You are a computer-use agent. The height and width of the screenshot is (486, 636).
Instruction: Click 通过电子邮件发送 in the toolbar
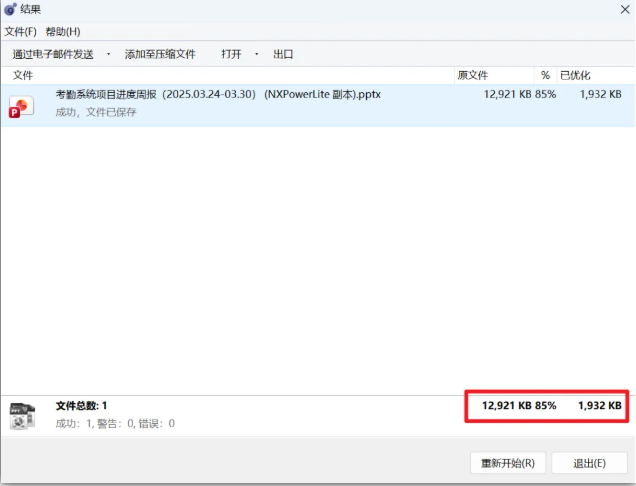pos(53,54)
